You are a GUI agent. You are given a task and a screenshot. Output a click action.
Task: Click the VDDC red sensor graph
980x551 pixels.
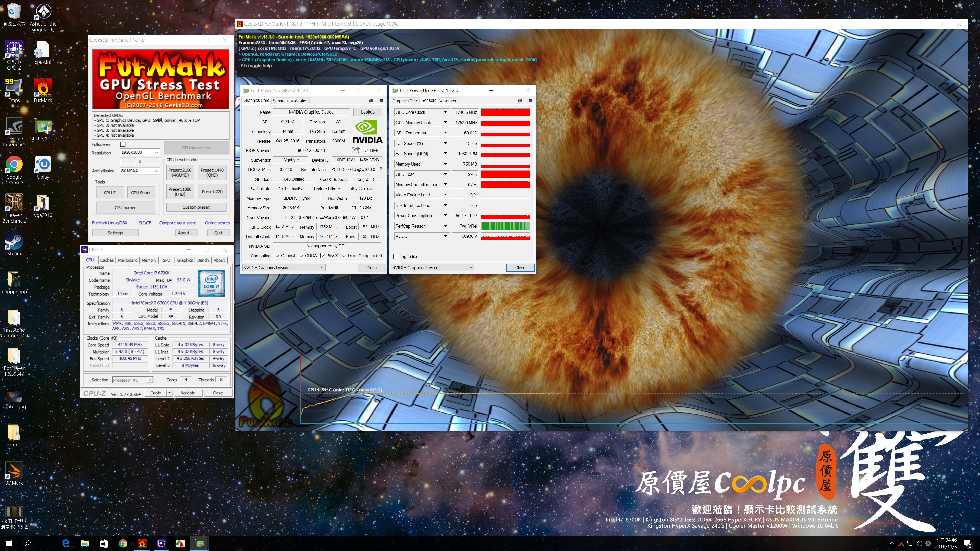tap(505, 236)
